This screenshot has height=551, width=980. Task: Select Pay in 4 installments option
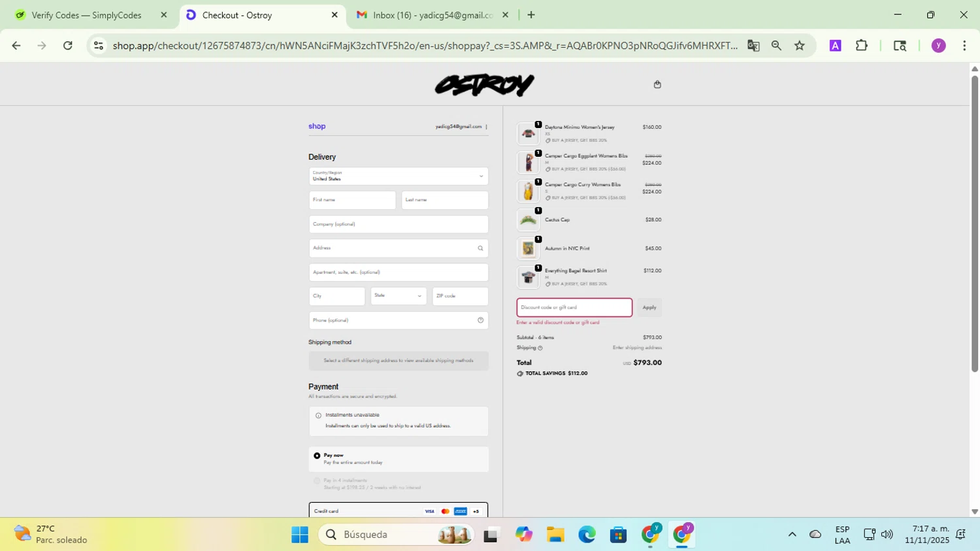pyautogui.click(x=317, y=481)
